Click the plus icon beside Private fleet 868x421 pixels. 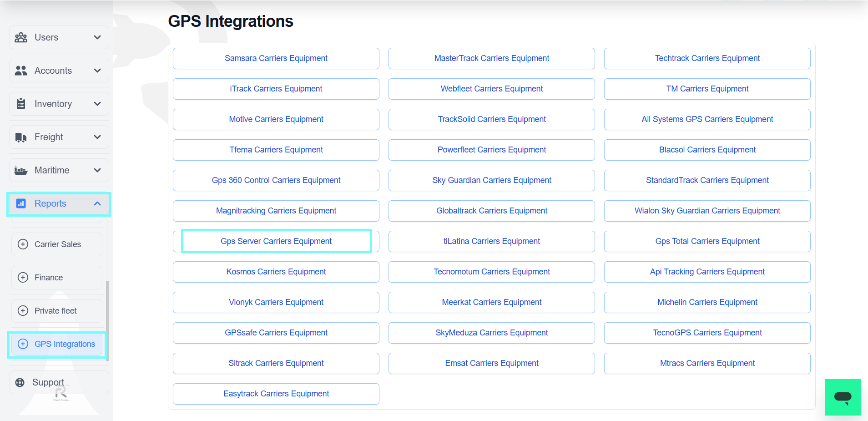coord(23,310)
